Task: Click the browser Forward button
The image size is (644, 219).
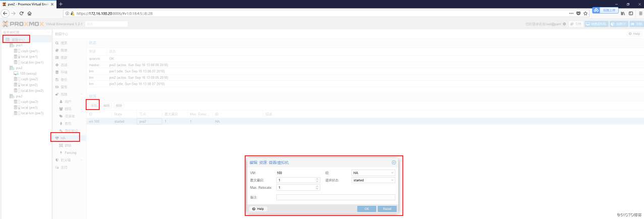Action: [14, 13]
